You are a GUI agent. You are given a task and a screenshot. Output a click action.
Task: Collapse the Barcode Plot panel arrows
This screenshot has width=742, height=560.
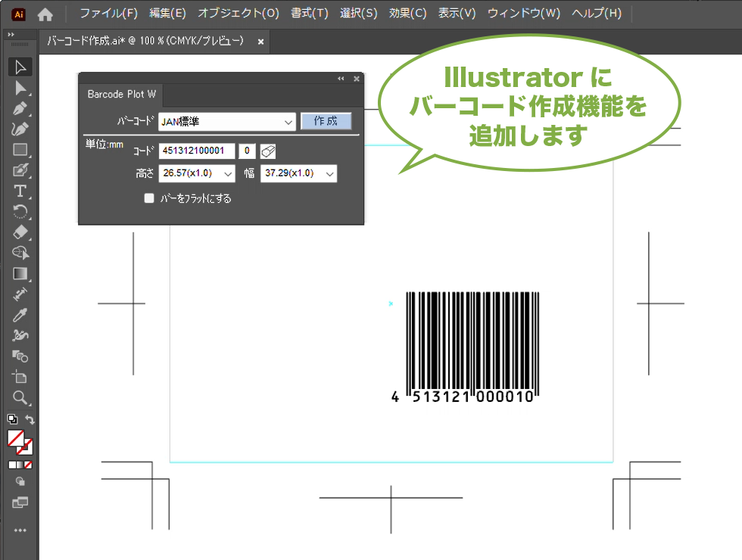341,79
